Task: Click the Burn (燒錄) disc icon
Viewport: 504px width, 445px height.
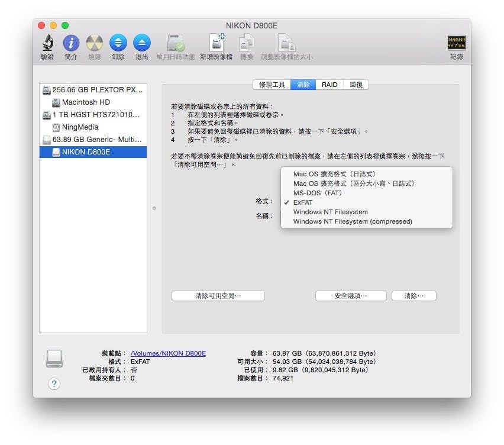Action: (x=95, y=43)
